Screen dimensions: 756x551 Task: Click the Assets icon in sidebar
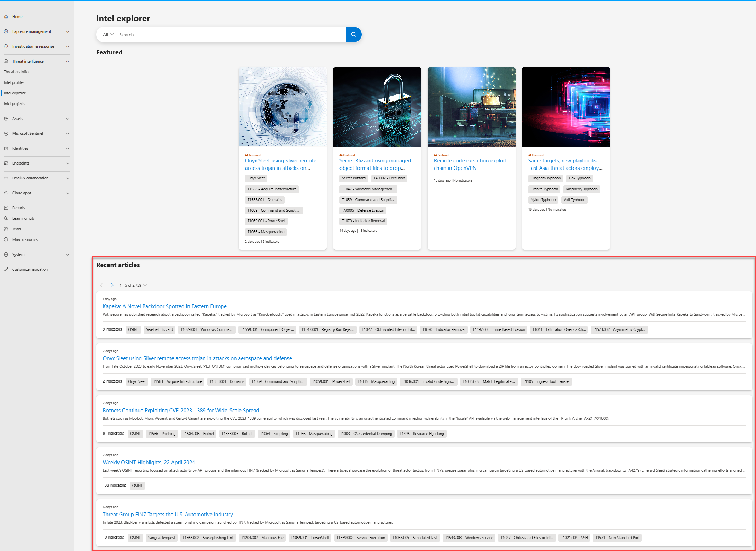pyautogui.click(x=6, y=119)
